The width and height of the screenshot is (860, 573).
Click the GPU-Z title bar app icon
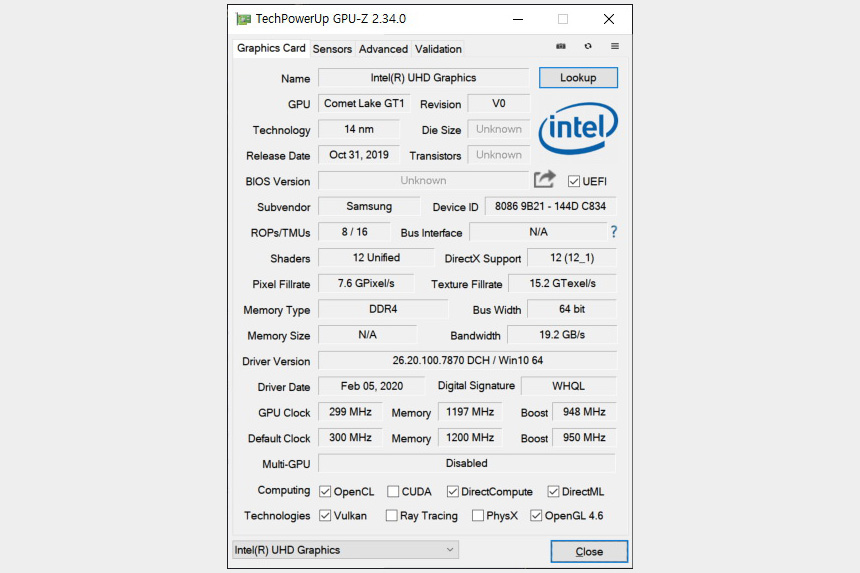(243, 19)
